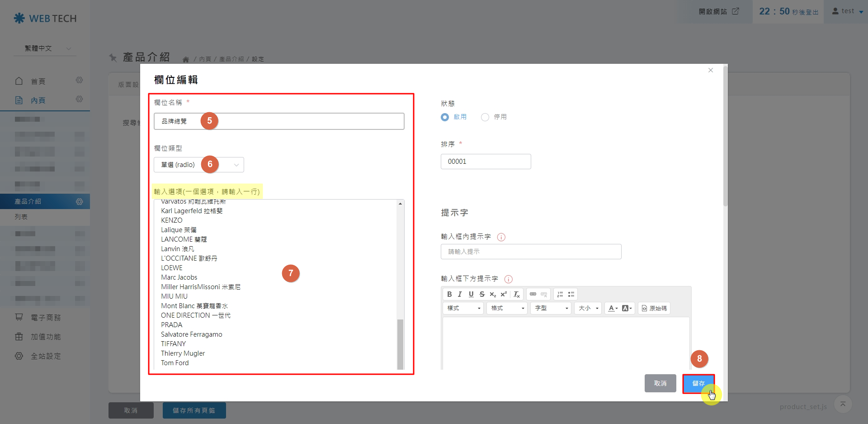Click the superscript icon
The image size is (868, 424).
[x=504, y=294]
